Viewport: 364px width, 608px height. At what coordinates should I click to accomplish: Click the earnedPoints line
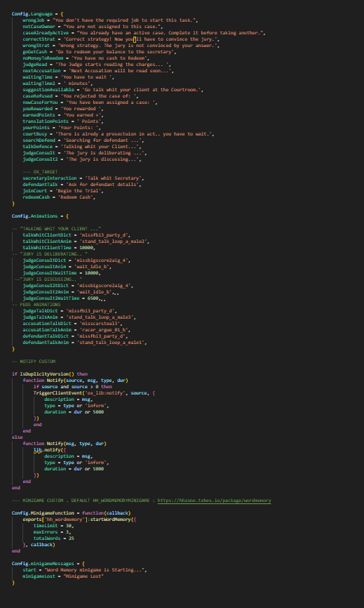[x=64, y=115]
